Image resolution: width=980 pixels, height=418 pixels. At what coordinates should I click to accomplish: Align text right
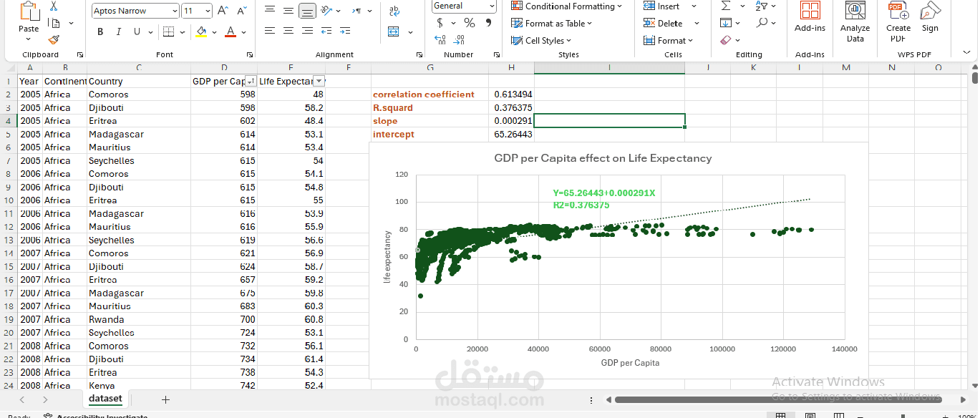click(x=307, y=31)
